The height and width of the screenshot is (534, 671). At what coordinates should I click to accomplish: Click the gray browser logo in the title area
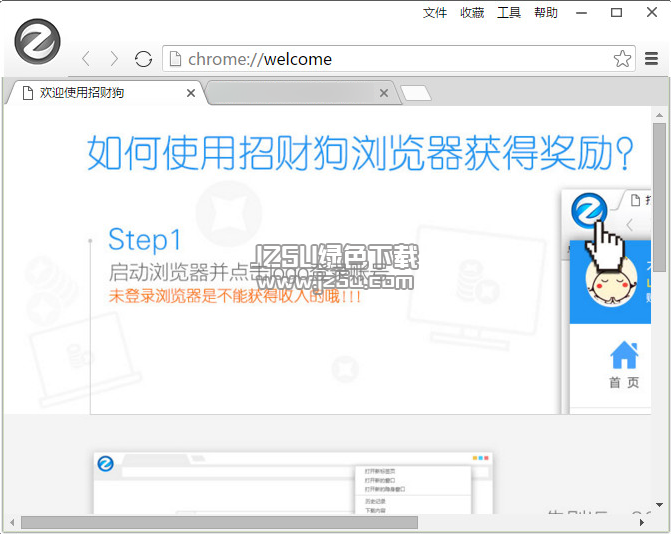(38, 41)
